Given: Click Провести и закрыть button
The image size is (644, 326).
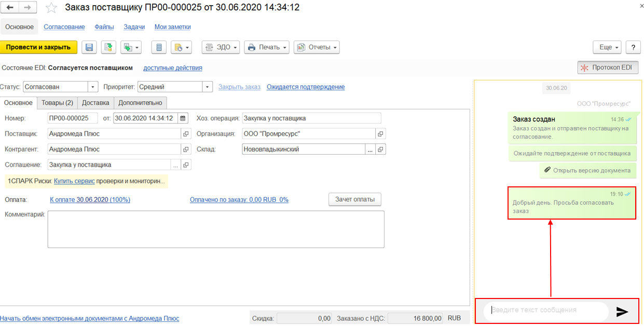Looking at the screenshot, I should pos(38,47).
